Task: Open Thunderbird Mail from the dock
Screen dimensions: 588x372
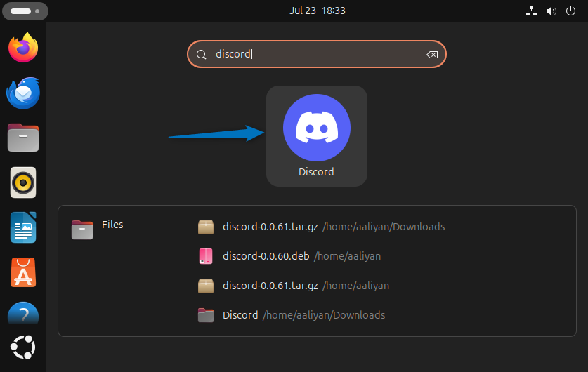Action: click(x=23, y=93)
